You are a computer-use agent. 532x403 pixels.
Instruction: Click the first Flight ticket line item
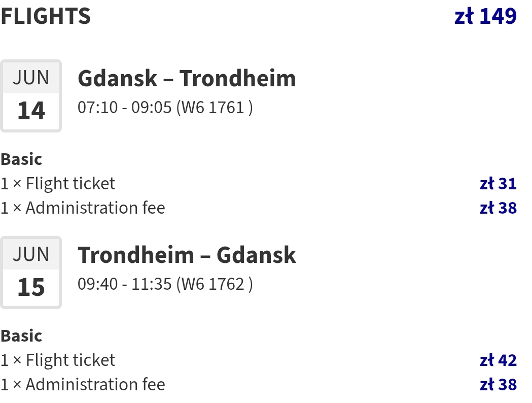(x=58, y=183)
